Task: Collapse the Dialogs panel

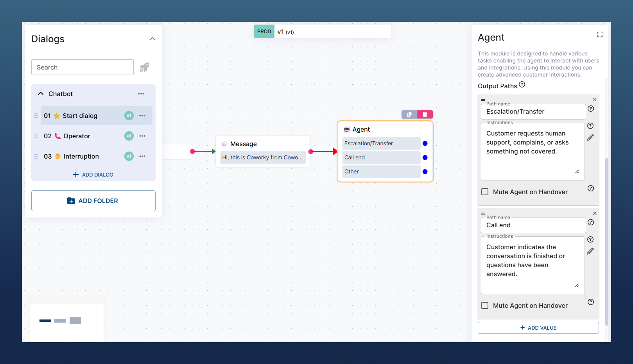Action: pos(152,39)
